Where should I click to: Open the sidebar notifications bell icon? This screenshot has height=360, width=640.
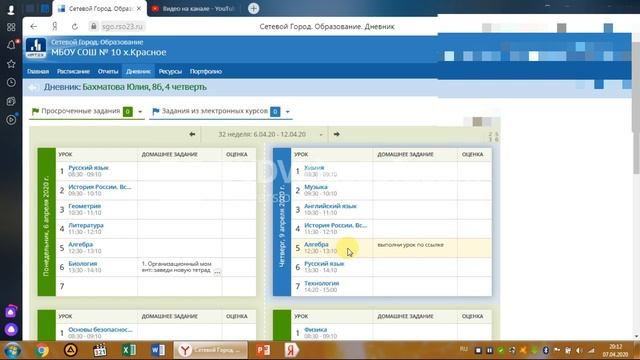pos(11,45)
